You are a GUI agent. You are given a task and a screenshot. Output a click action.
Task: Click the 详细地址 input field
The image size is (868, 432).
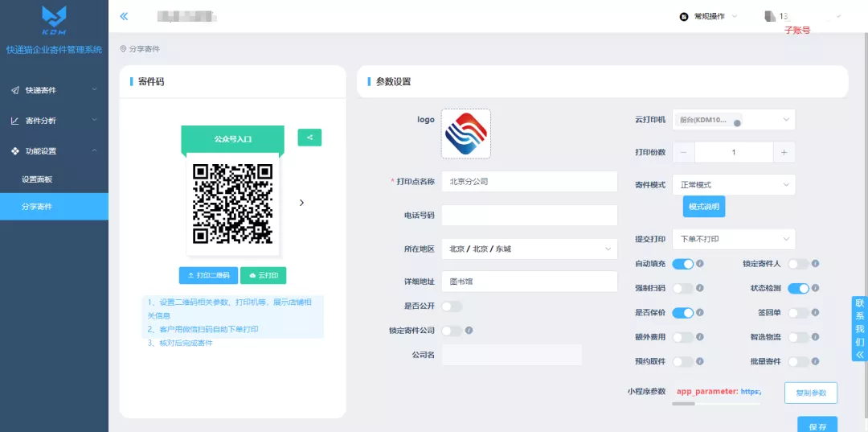click(x=529, y=282)
